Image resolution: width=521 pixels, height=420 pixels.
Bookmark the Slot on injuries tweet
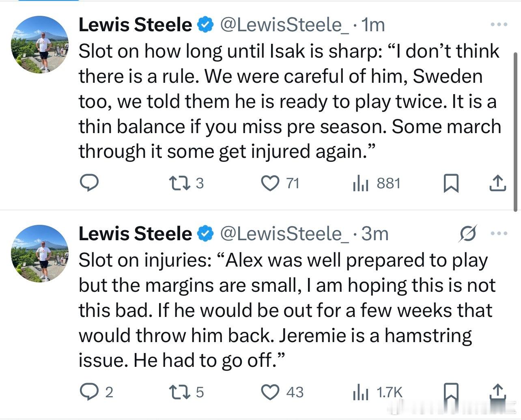[451, 392]
